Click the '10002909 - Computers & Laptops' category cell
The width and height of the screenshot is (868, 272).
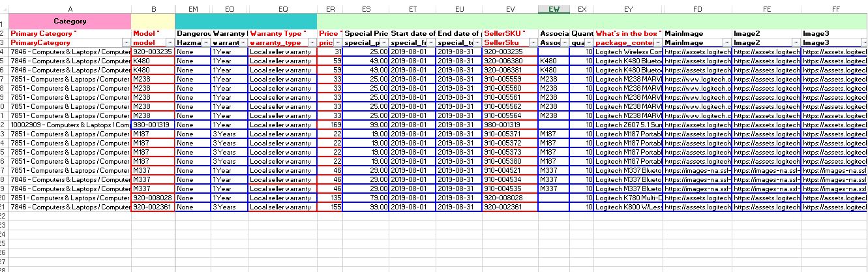click(x=70, y=125)
